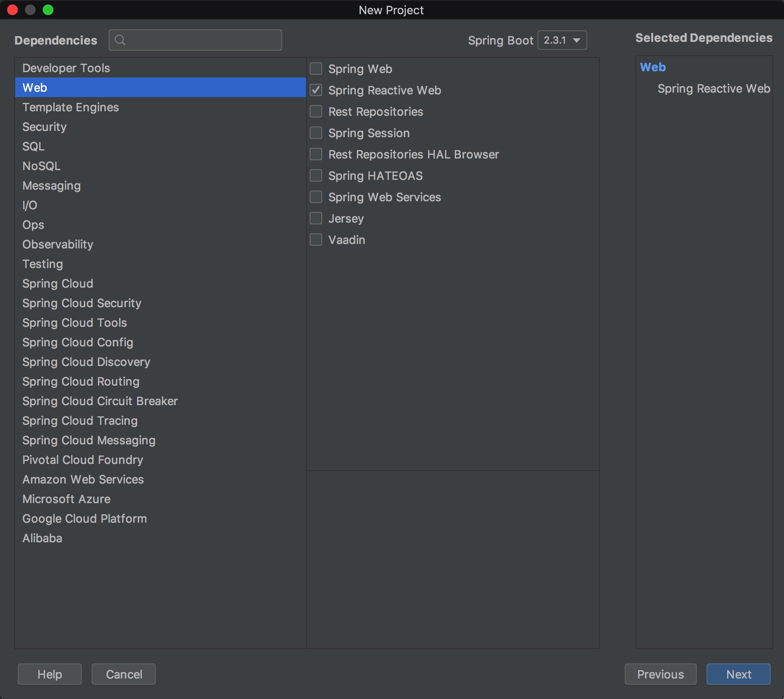Viewport: 784px width, 699px height.
Task: Select the SQL category
Action: click(161, 146)
